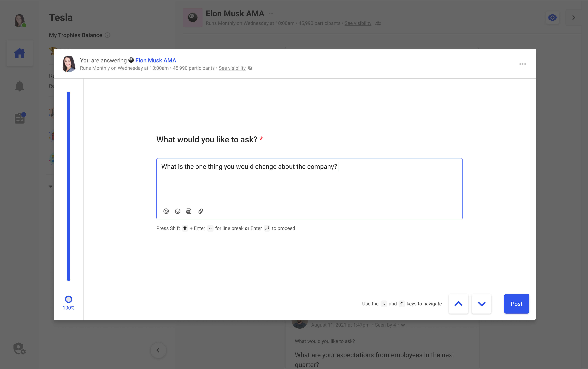Click the Post button
Image resolution: width=588 pixels, height=369 pixels.
point(516,304)
